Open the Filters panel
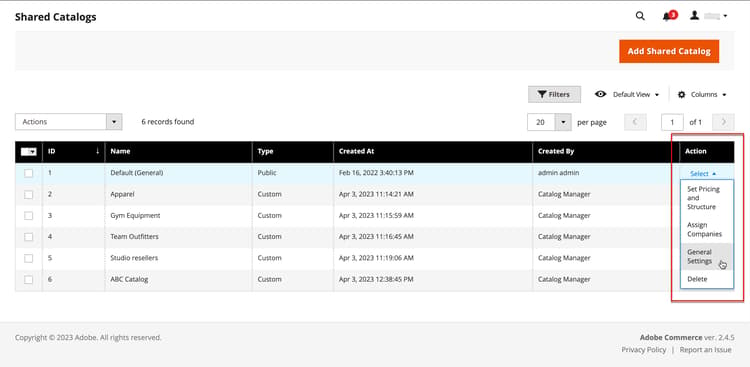The width and height of the screenshot is (750, 367). (554, 94)
